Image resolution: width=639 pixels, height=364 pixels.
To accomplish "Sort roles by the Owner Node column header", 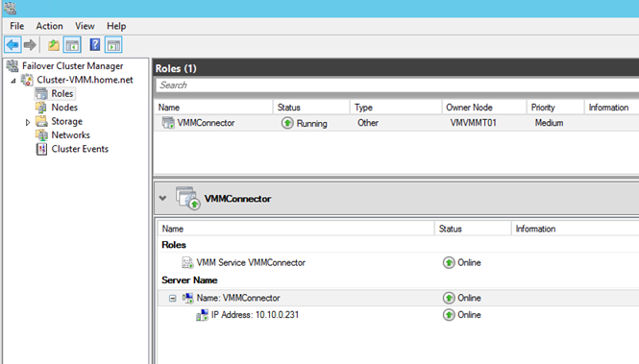I will 484,108.
